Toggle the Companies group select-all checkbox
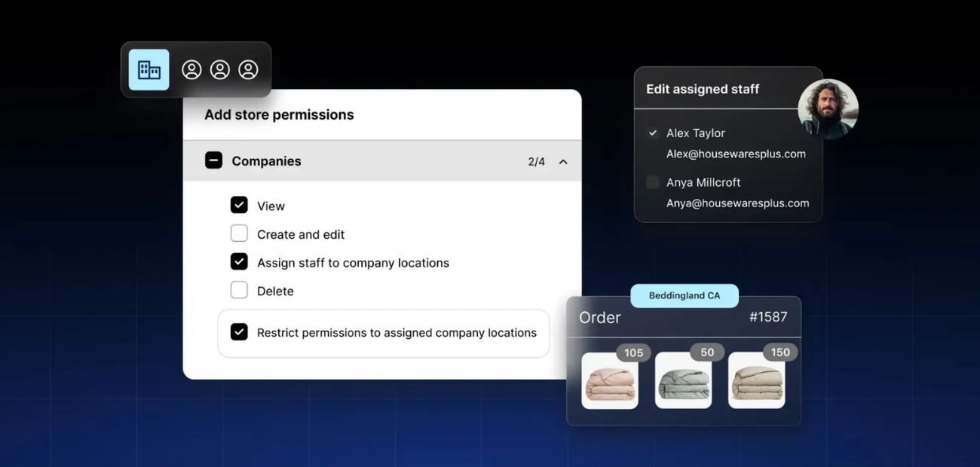 pyautogui.click(x=213, y=160)
